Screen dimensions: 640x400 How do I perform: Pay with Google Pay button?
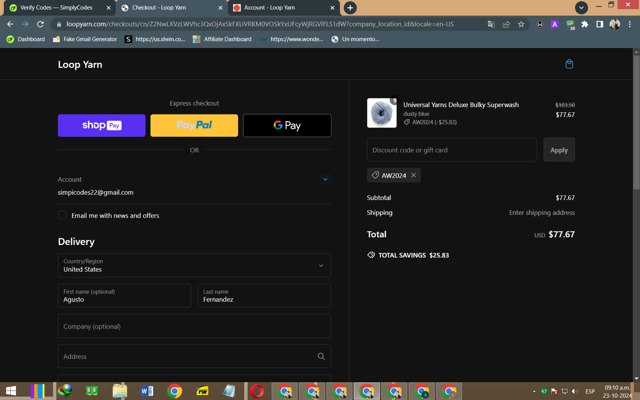(287, 125)
